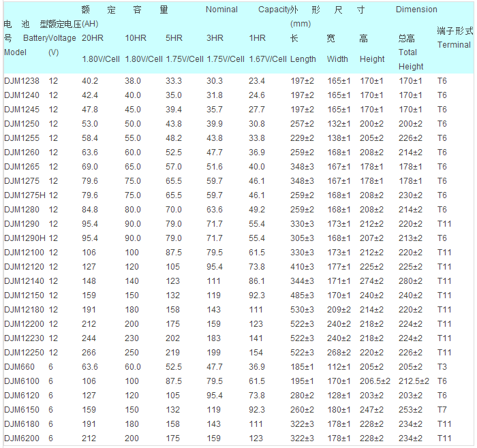Click the DJM1265 model name
This screenshot has height=448, width=477.
22,167
